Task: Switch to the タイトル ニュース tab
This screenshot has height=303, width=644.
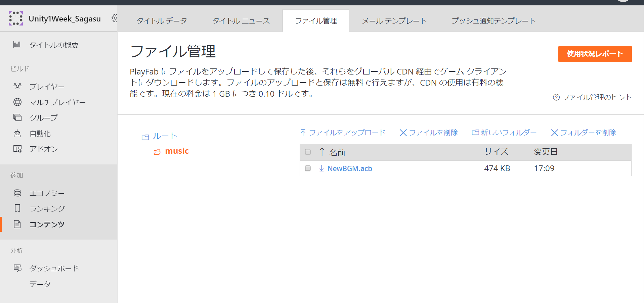Action: [x=241, y=21]
